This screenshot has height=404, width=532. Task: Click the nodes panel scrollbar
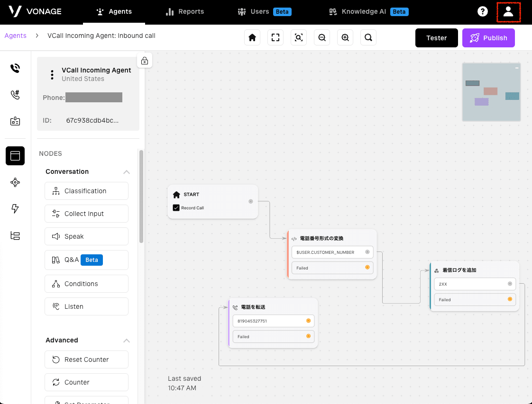click(x=141, y=197)
